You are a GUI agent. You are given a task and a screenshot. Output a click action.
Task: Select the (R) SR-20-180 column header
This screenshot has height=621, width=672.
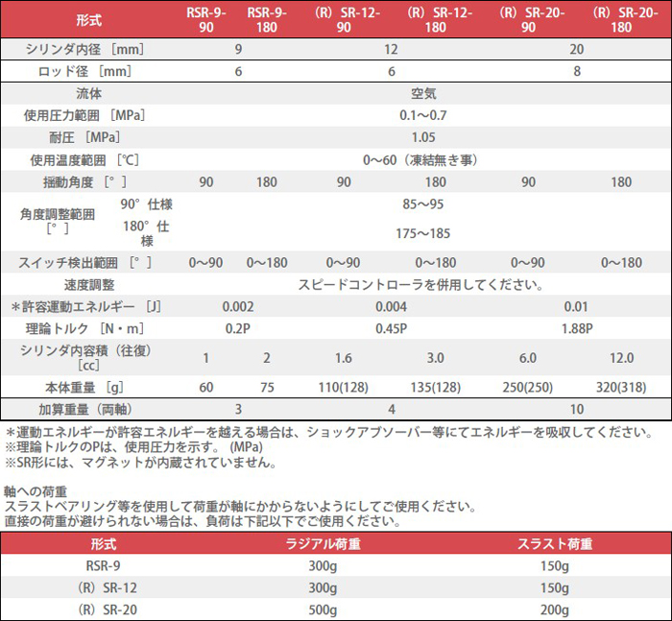coord(621,20)
